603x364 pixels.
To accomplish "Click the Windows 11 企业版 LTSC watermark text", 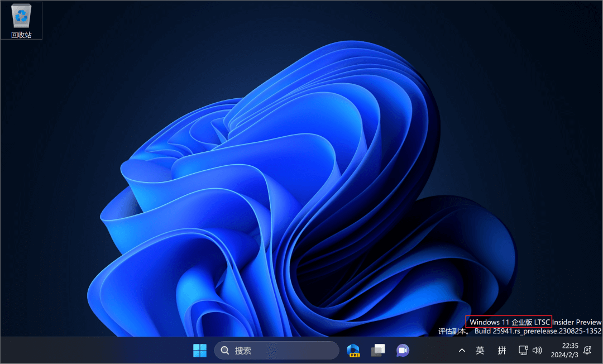I will coord(509,322).
